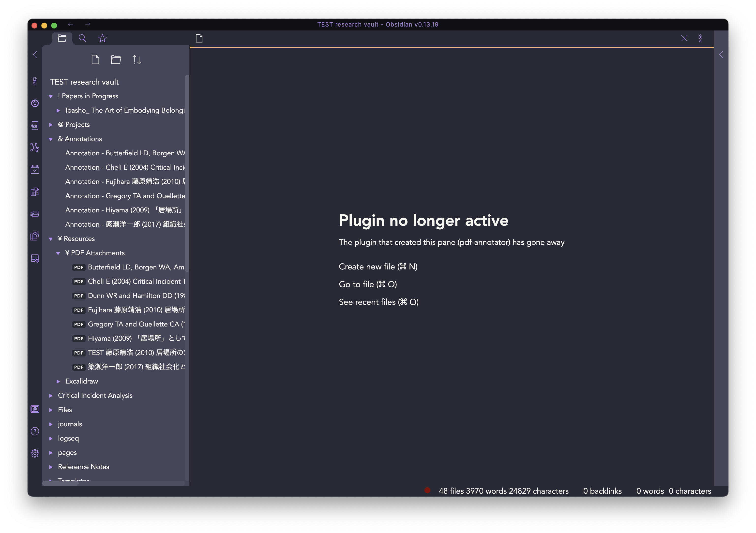Open the graph view from the left ribbon
756x533 pixels.
(35, 148)
